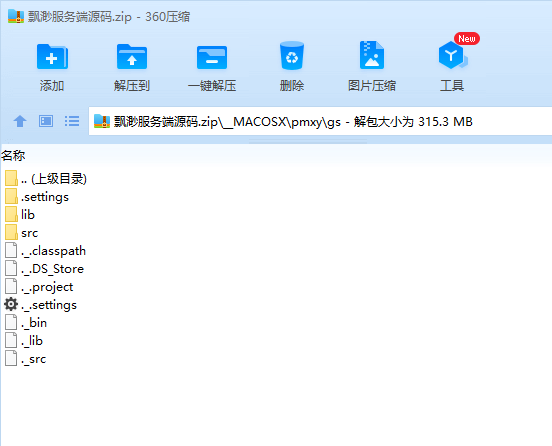Screen dimensions: 552x446
Task: Click the archive path address field
Action: (320, 121)
